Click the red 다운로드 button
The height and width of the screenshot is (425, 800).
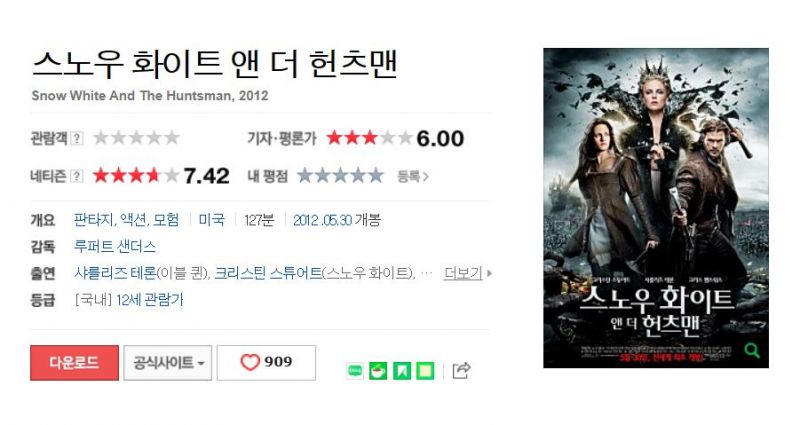[74, 362]
